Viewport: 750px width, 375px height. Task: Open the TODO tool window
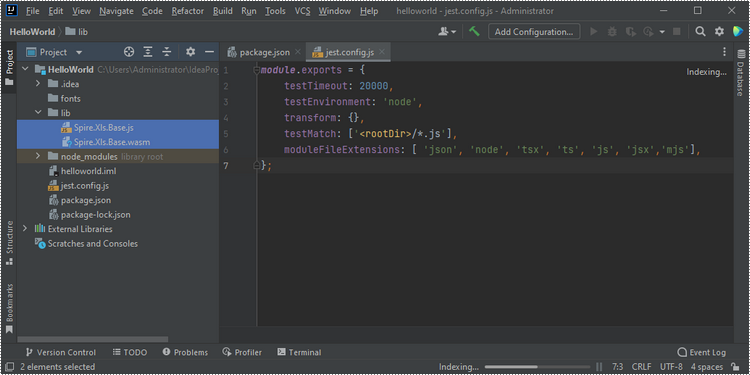(x=130, y=353)
